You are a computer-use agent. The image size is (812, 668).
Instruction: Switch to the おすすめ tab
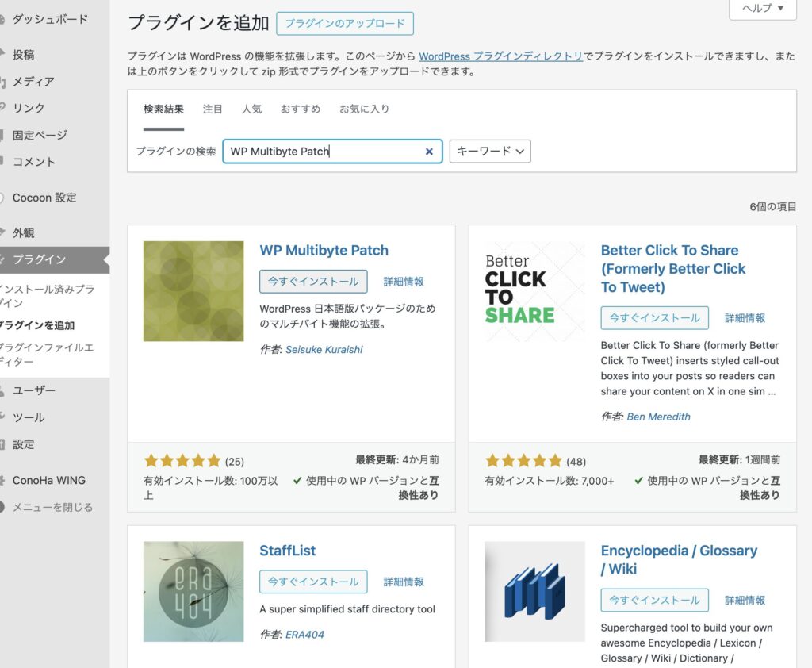pyautogui.click(x=301, y=109)
